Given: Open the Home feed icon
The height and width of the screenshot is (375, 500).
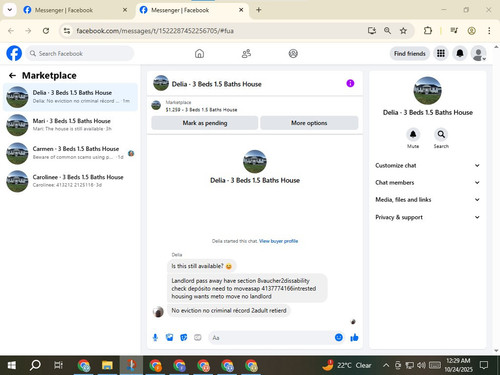Looking at the screenshot, I should point(199,53).
